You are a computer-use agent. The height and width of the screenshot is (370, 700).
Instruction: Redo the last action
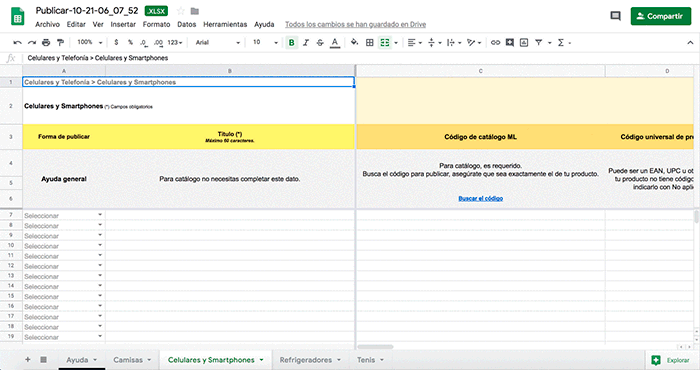[32, 42]
